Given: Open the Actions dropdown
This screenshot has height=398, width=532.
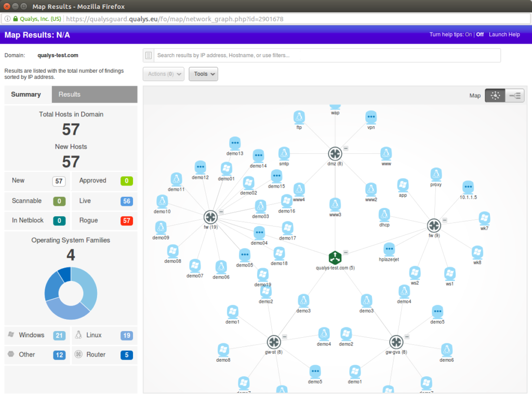Looking at the screenshot, I should (x=163, y=74).
